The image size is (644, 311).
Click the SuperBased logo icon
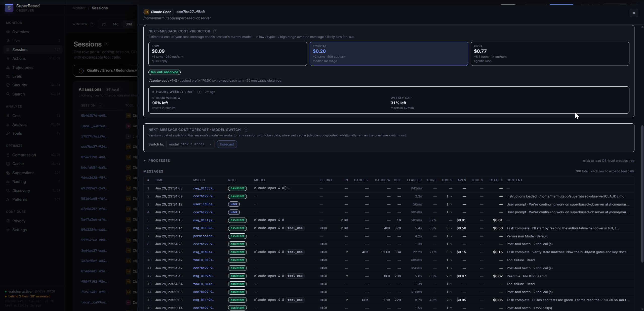9,8
